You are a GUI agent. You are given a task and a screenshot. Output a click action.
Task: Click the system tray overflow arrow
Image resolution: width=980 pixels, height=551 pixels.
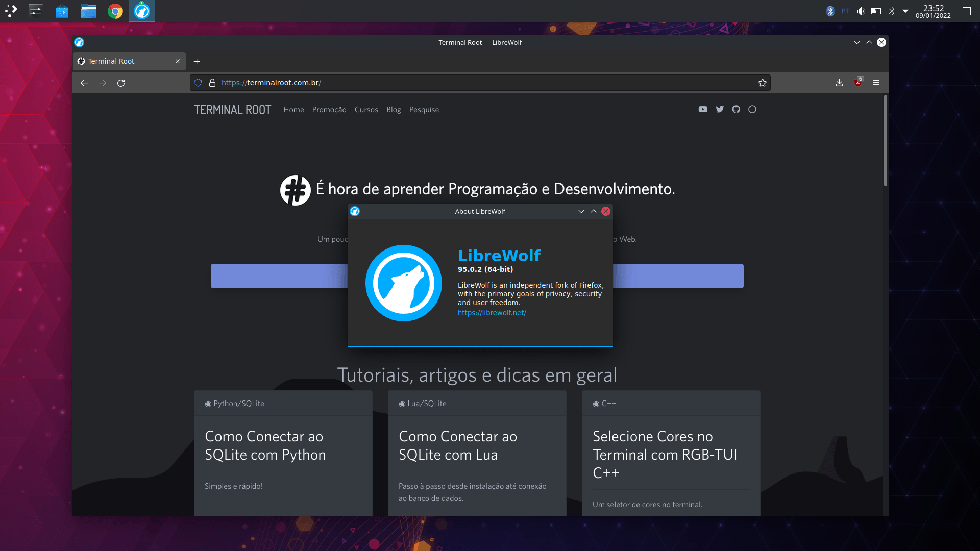(x=908, y=11)
